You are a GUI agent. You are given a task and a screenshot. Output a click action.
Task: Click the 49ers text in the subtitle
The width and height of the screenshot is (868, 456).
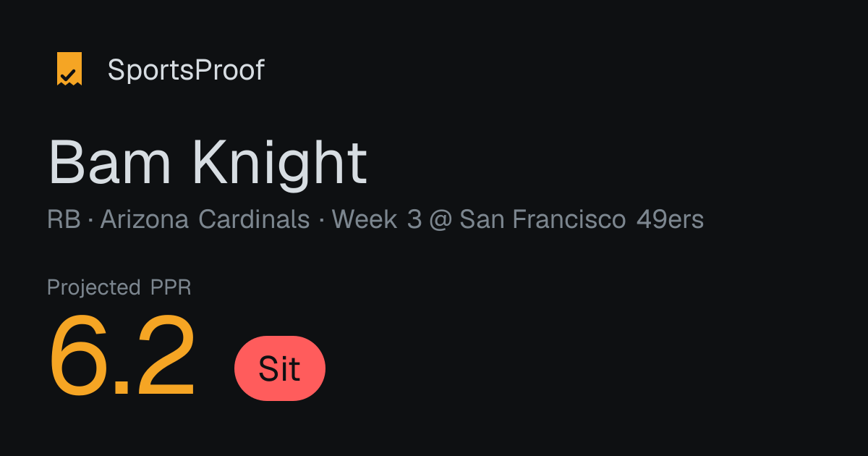point(670,219)
